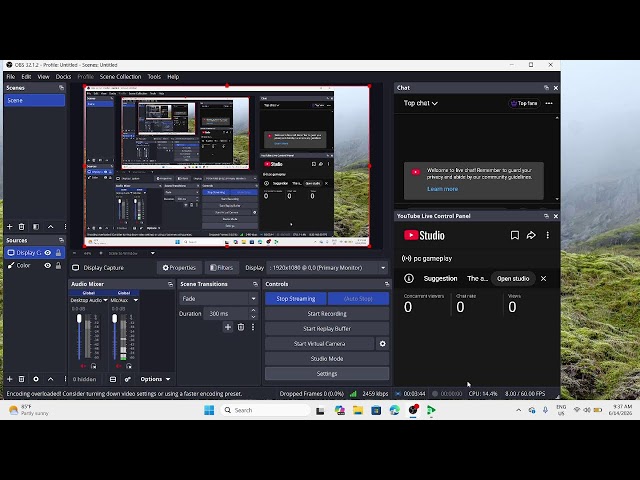This screenshot has height=480, width=640.
Task: Decrease transition Duration with down arrow
Action: (253, 317)
